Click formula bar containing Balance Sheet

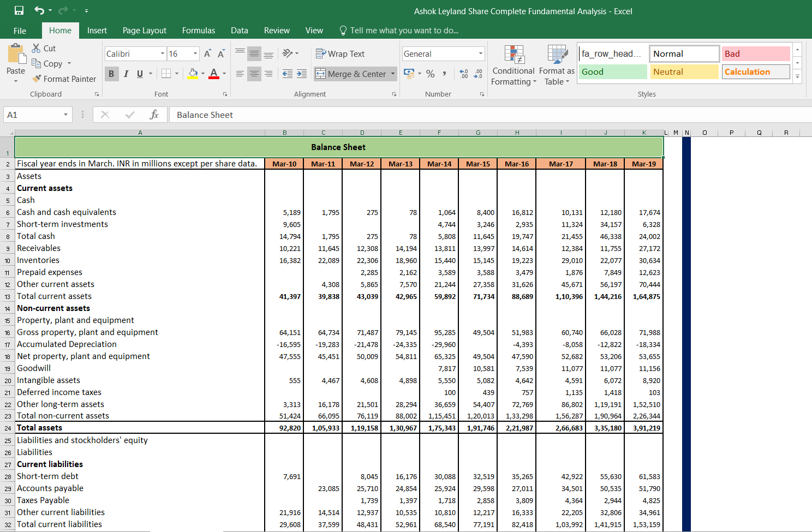pos(490,115)
